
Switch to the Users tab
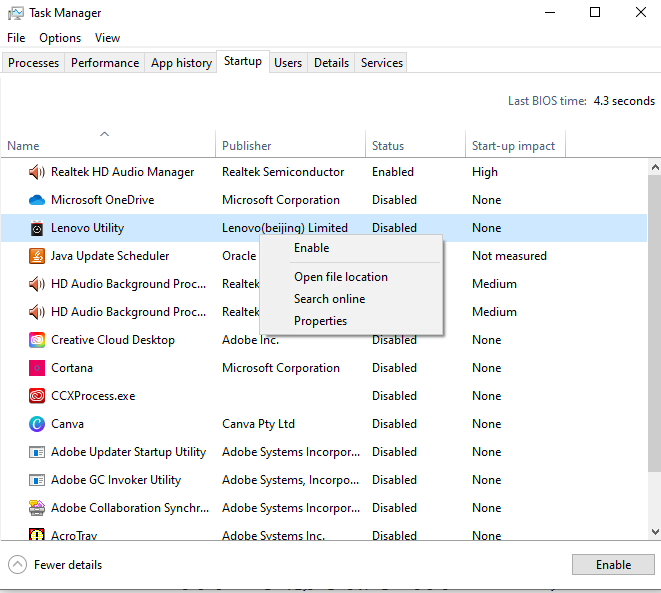[288, 63]
